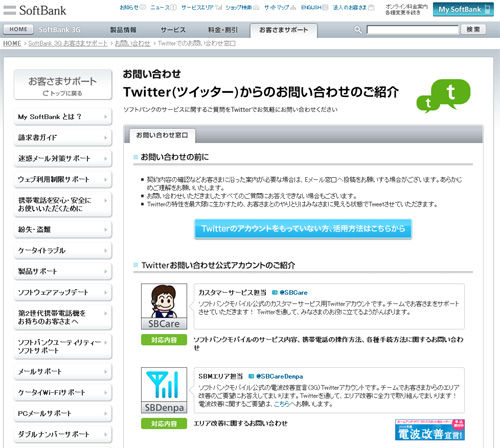
Task: Expand メールサポート sidebar arrow
Action: coord(106,371)
